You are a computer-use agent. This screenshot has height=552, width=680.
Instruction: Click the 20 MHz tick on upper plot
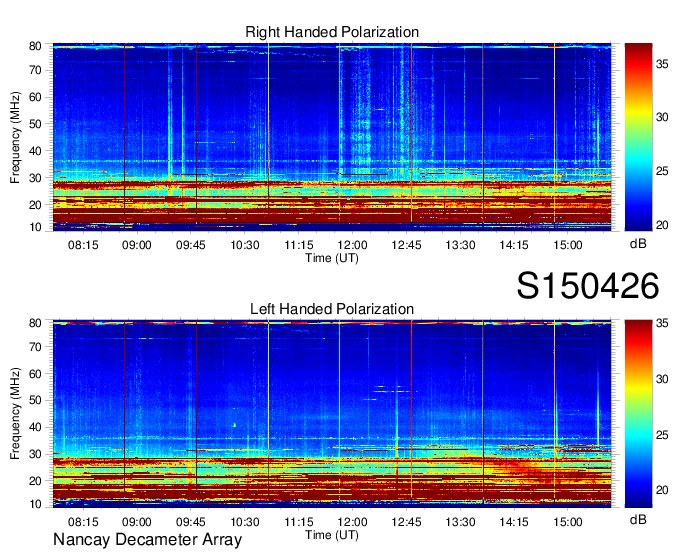[35, 205]
